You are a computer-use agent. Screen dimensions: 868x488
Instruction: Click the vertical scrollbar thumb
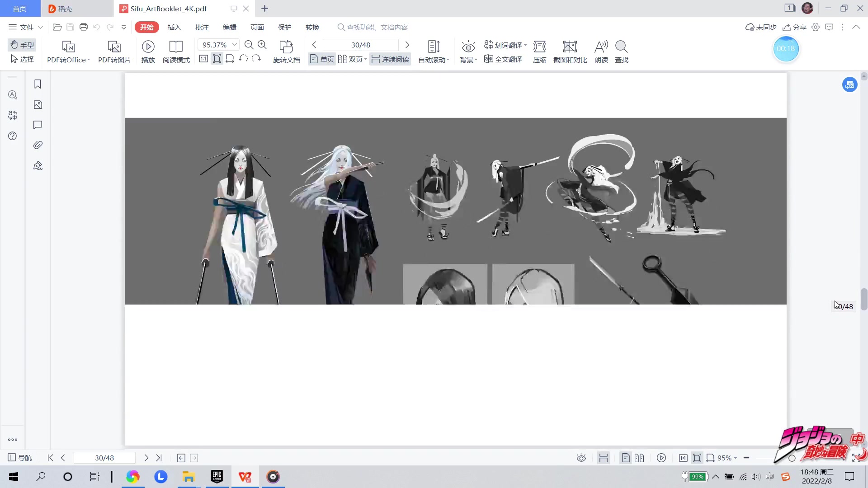pos(864,299)
